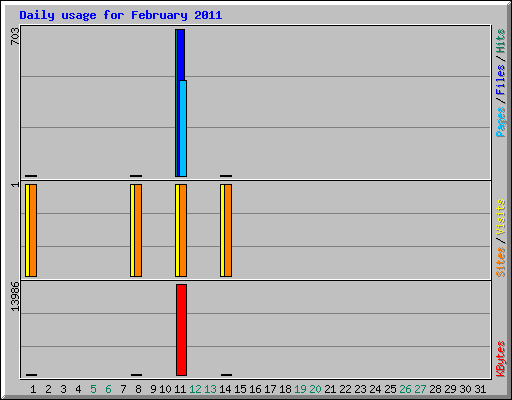The height and width of the screenshot is (400, 512).
Task: Click the 703 maximum hits axis label
Action: (x=15, y=36)
